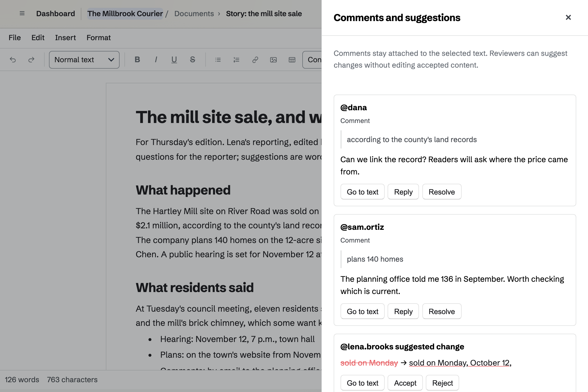This screenshot has width=588, height=392.
Task: Close the Comments and suggestions panel
Action: click(568, 17)
